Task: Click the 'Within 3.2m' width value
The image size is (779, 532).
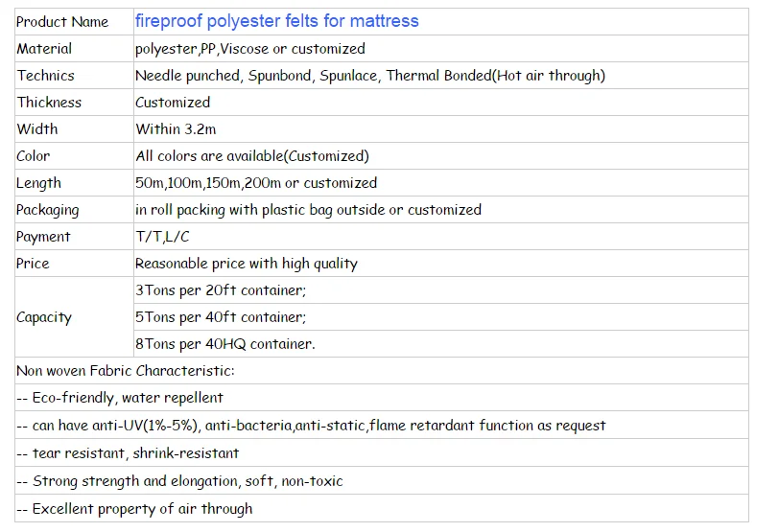Action: (x=177, y=129)
